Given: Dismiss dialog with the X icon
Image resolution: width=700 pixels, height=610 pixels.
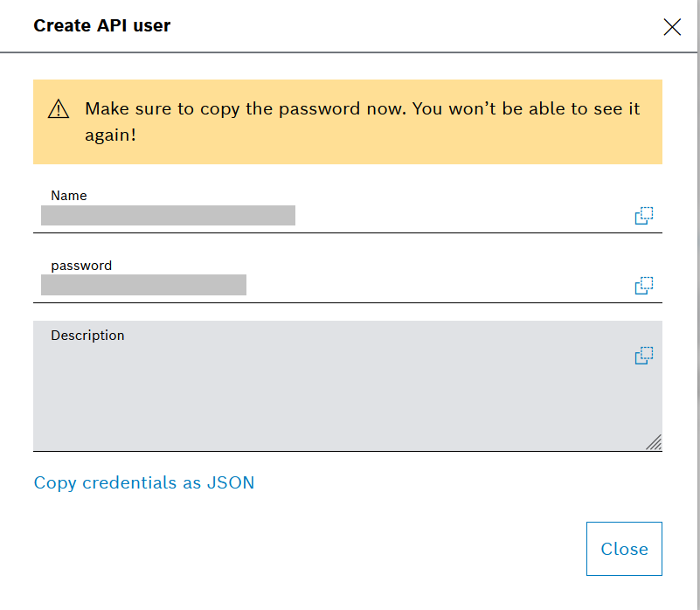Looking at the screenshot, I should [672, 27].
